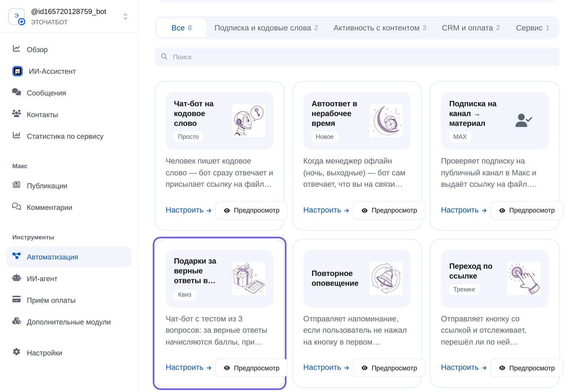Click the Статистика по сервису bar chart icon
The height and width of the screenshot is (392, 576).
(x=17, y=135)
